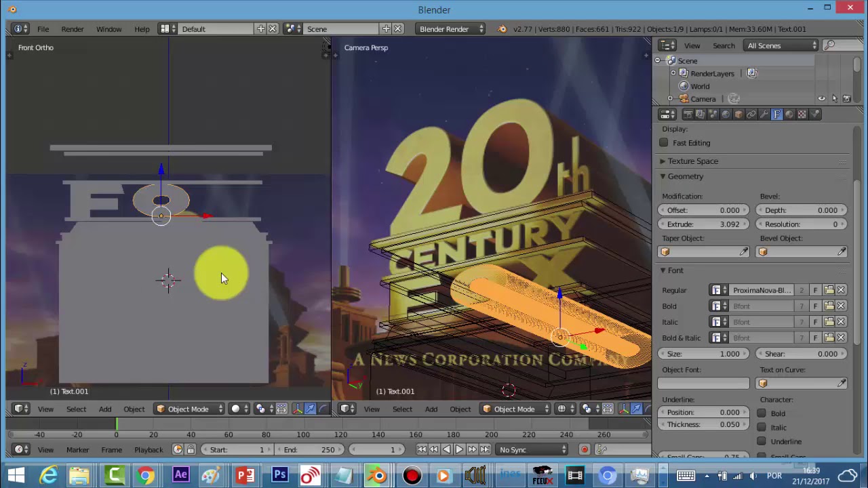Jump to the previous keyframe
868x488 pixels.
(x=434, y=449)
